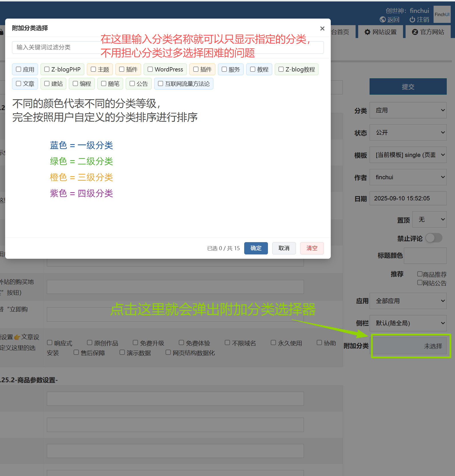
Task: Check the Z-blog教程 category checkbox
Action: 281,69
